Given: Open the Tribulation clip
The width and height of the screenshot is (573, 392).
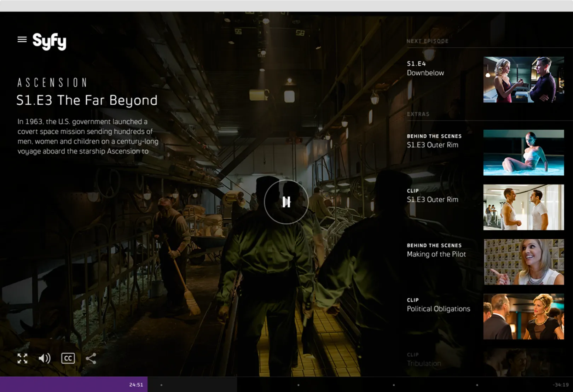Looking at the screenshot, I should pyautogui.click(x=424, y=363).
